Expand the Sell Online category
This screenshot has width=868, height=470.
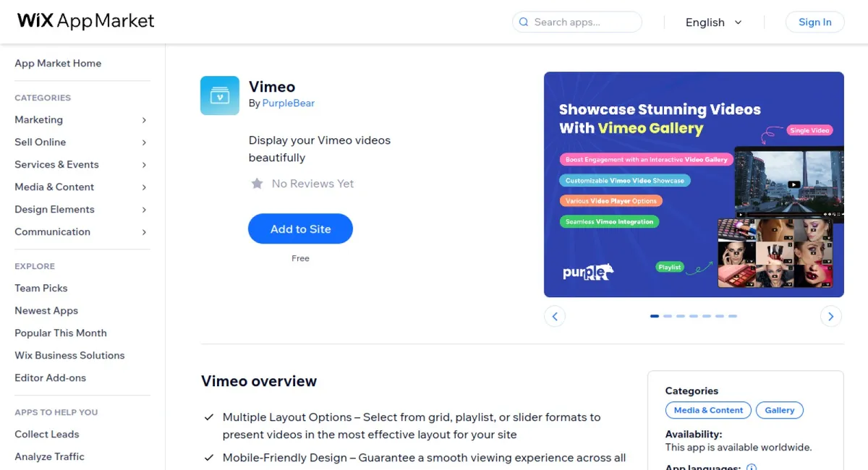40,142
